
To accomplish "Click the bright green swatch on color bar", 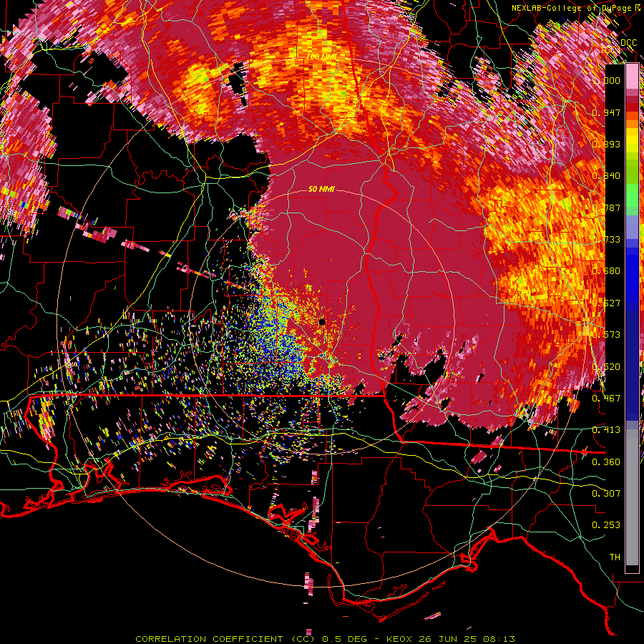I will click(632, 195).
